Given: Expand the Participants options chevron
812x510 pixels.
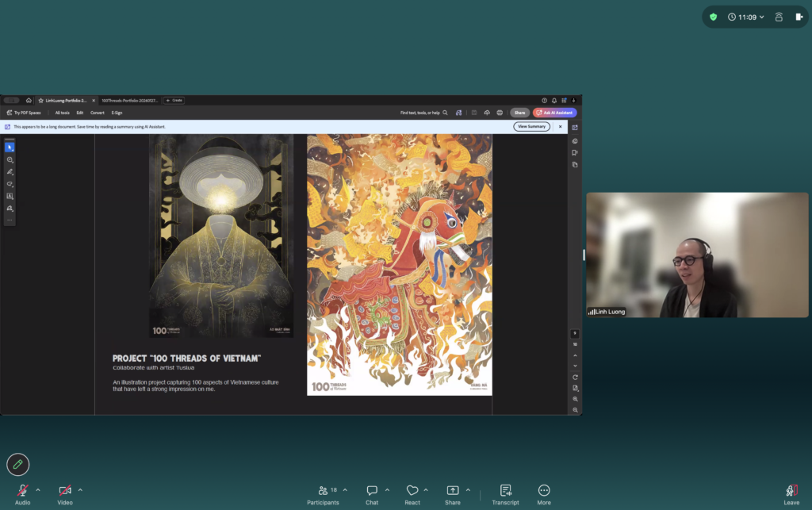Looking at the screenshot, I should coord(346,490).
